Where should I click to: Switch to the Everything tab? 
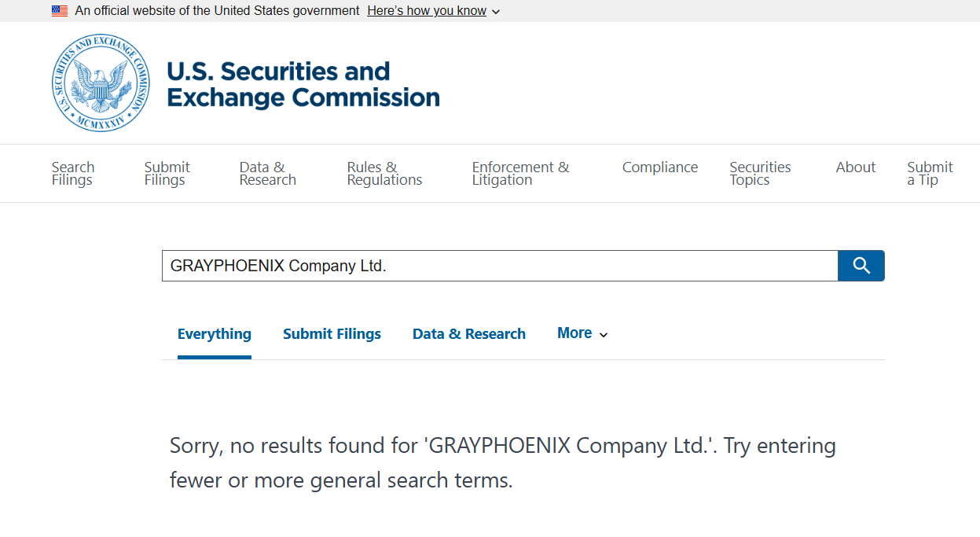tap(214, 333)
